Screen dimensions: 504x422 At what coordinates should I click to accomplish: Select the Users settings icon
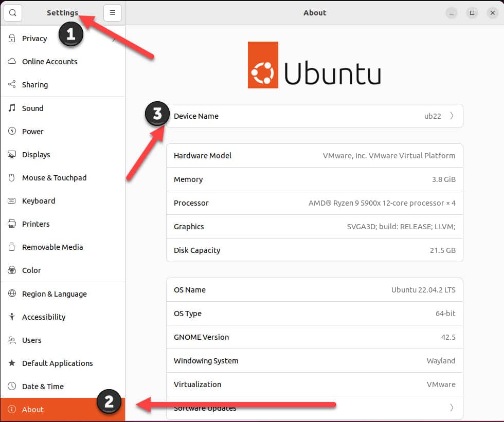point(11,340)
